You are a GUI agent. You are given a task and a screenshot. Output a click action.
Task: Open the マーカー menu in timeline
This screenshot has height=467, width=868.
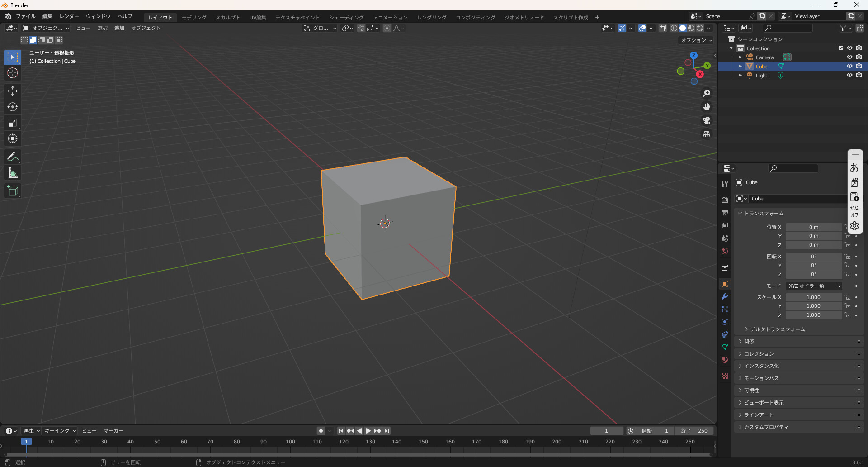(113, 431)
